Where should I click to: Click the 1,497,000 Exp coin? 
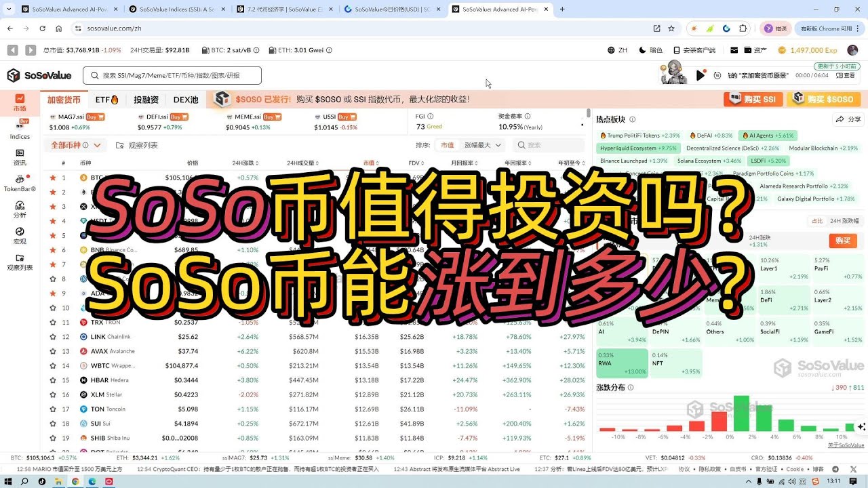(x=807, y=50)
